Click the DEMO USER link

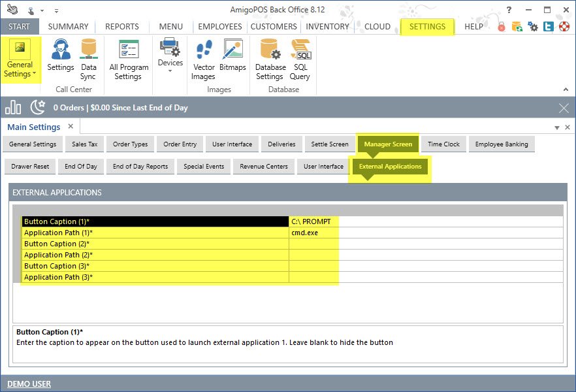coord(29,384)
